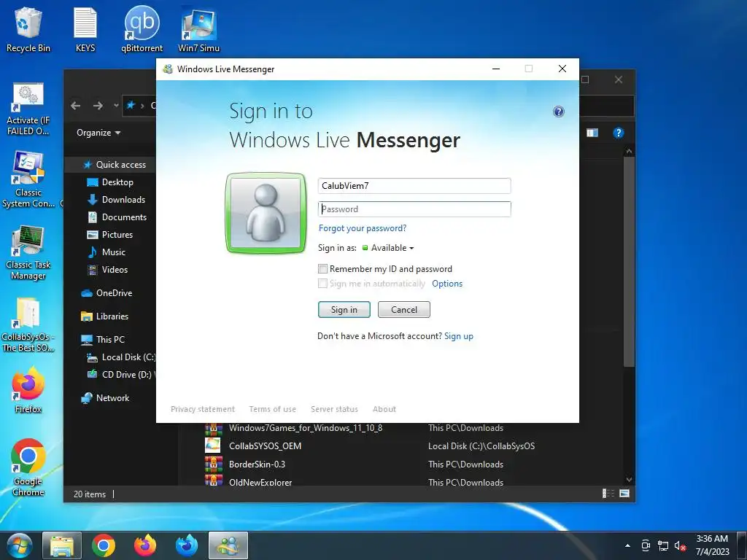This screenshot has width=747, height=560.
Task: Select Libraries in Explorer sidebar
Action: coord(105,316)
